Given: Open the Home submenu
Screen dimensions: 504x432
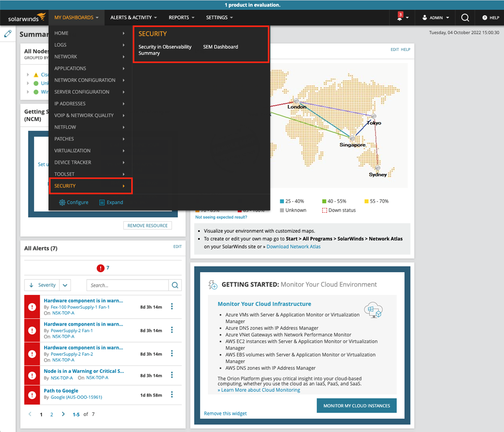Looking at the screenshot, I should (x=89, y=33).
